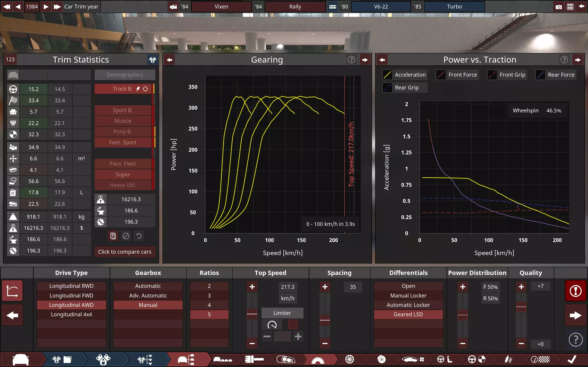Screen dimensions: 588x367
Task: Click the Demographics button
Action: (125, 75)
